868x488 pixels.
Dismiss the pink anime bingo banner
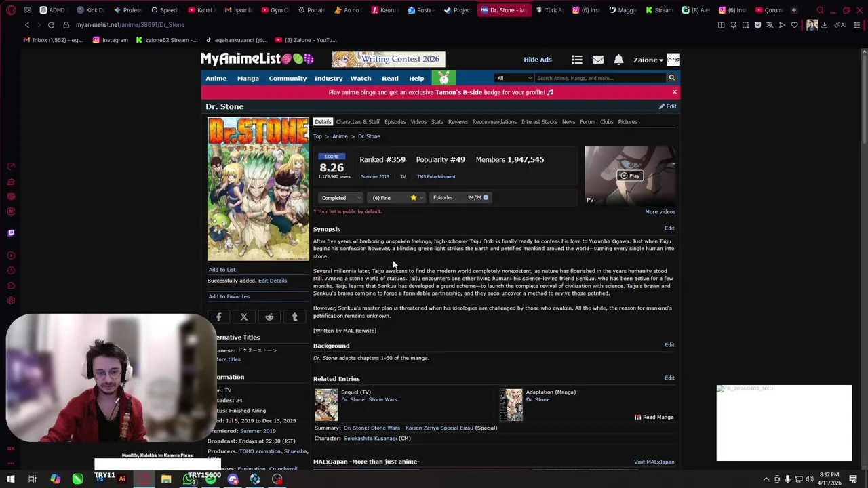pyautogui.click(x=674, y=92)
